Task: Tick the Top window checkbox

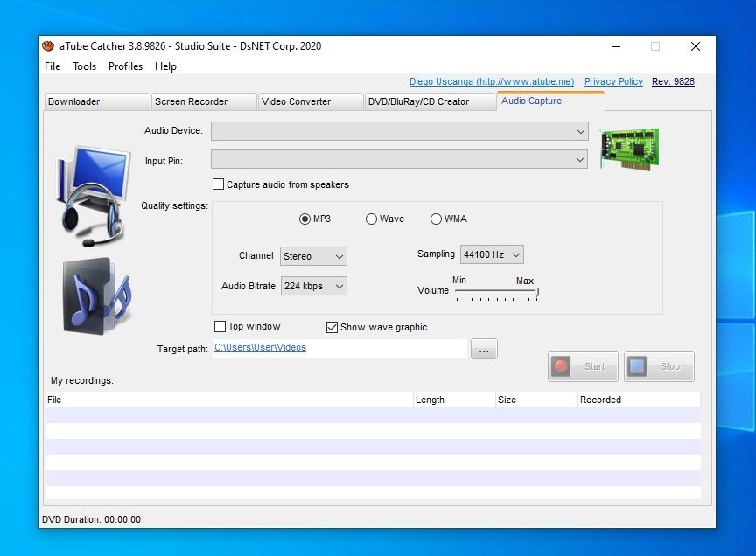Action: (x=220, y=327)
